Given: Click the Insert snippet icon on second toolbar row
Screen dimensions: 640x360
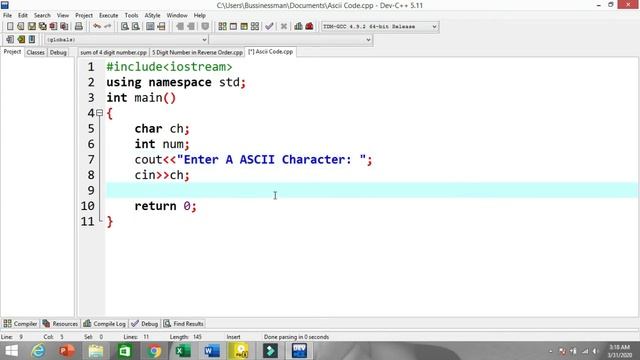Looking at the screenshot, I should (x=10, y=40).
